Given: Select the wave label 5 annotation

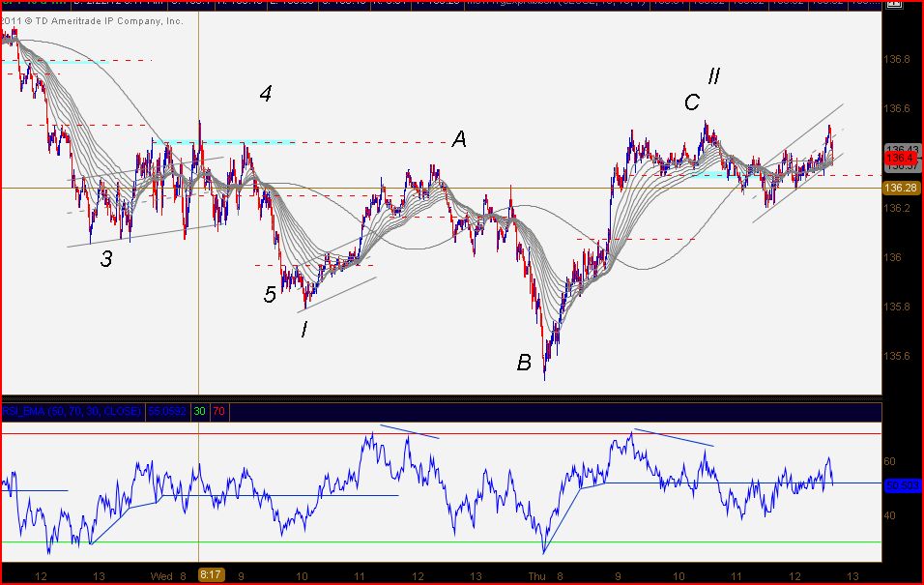Looking at the screenshot, I should [x=270, y=294].
